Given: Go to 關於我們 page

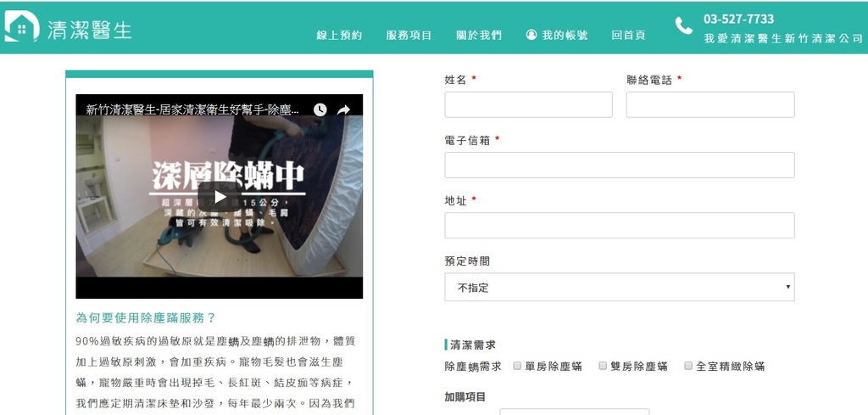Looking at the screenshot, I should coord(478,35).
